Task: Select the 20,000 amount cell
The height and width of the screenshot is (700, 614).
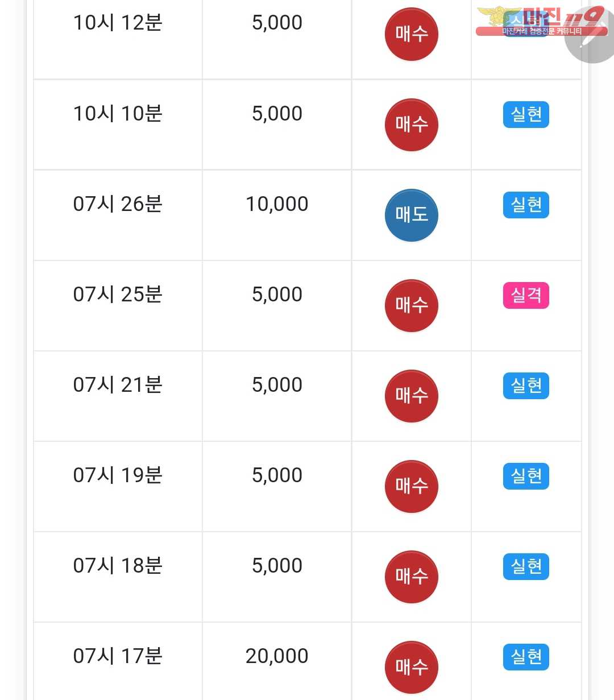Action: (277, 656)
